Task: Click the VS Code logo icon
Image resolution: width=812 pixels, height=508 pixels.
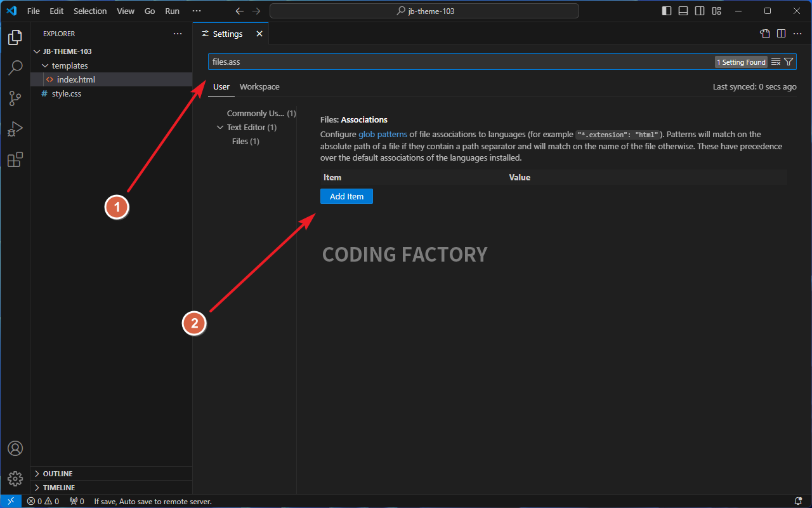Action: (x=11, y=11)
